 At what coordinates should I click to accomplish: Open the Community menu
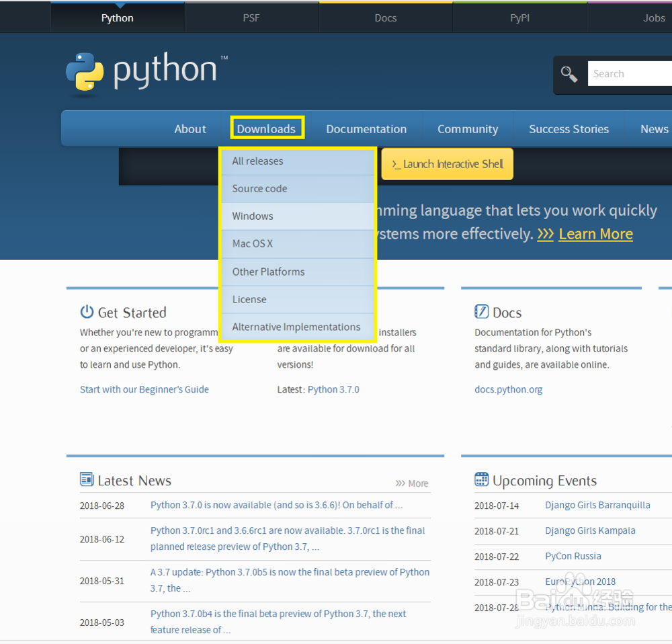point(468,128)
